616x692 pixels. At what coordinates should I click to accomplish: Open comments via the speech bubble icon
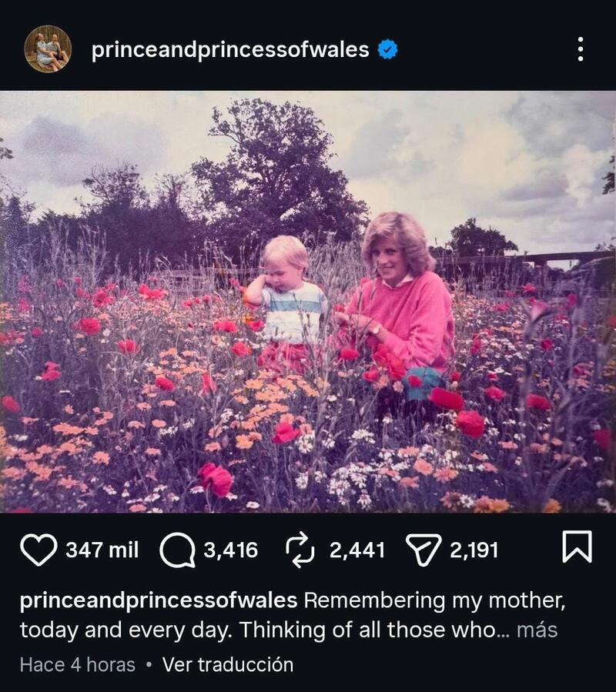(177, 550)
